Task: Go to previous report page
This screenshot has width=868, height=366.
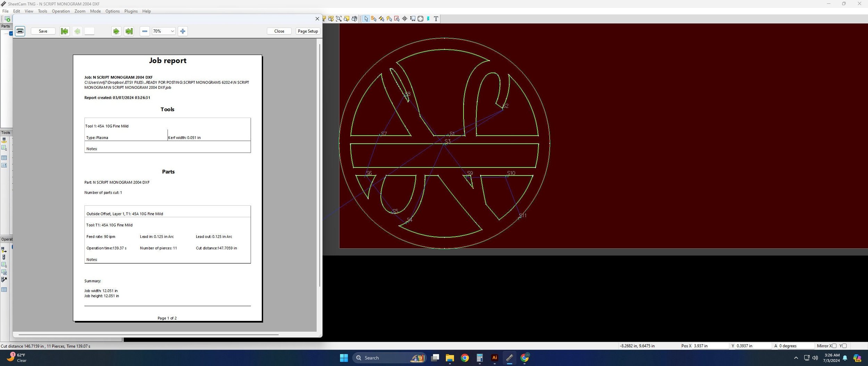Action: (77, 31)
